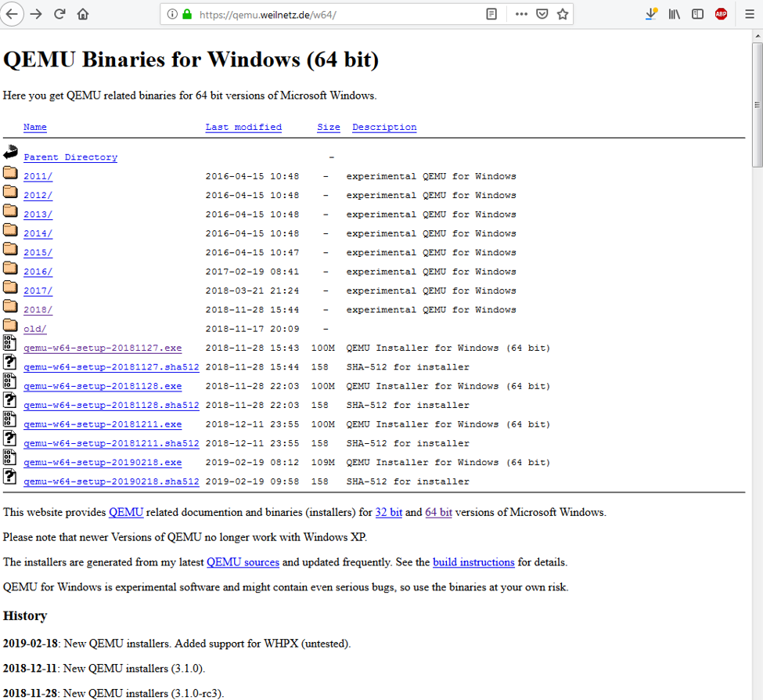The image size is (763, 700).
Task: Click the '2018-12-11' history entry date
Action: click(x=31, y=668)
